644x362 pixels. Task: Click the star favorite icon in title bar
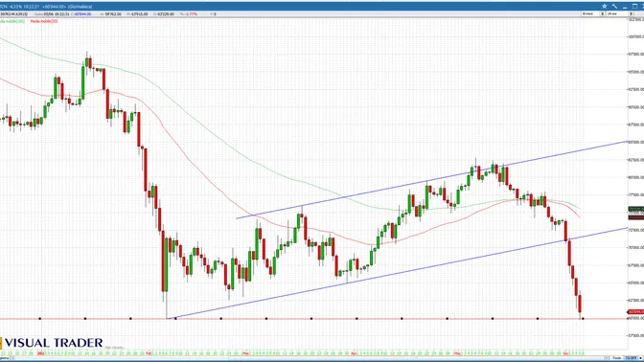pyautogui.click(x=604, y=6)
